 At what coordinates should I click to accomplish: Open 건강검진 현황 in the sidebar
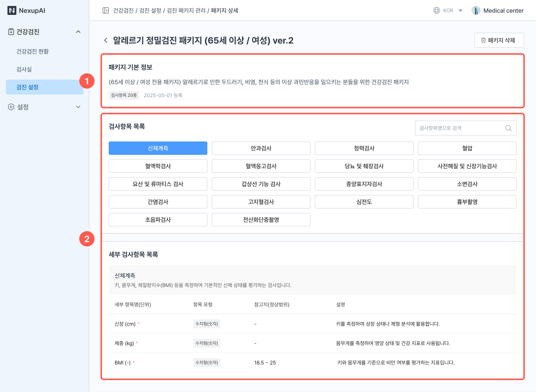(x=33, y=51)
